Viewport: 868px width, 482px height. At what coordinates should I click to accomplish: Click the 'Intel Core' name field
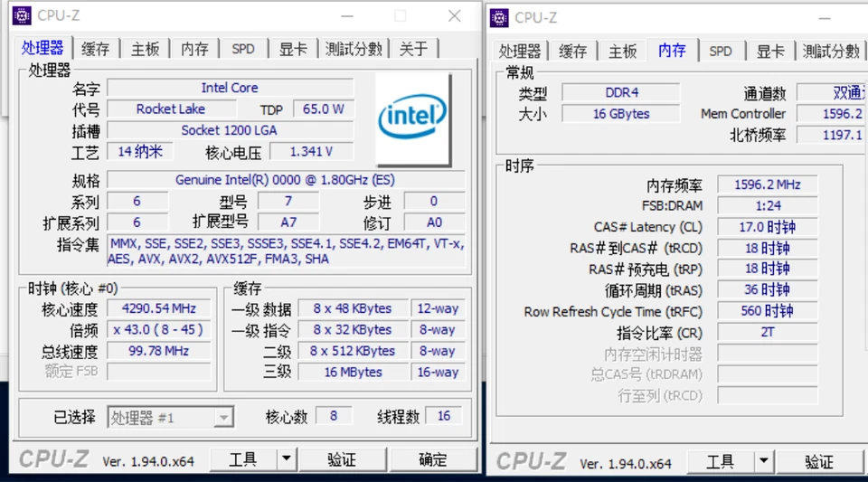point(231,88)
